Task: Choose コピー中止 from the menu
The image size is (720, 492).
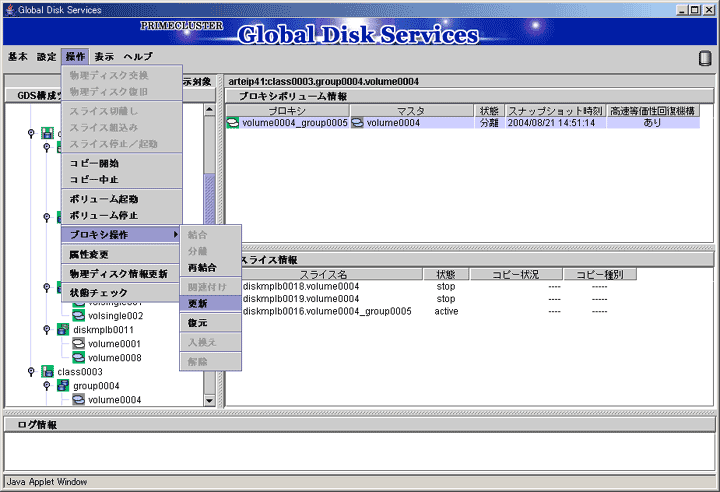Action: tap(122, 180)
